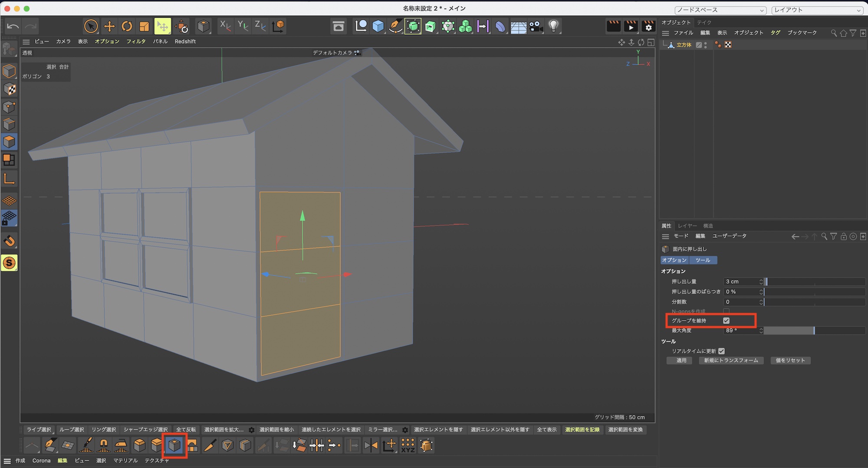Screen dimensions: 868x468
Task: Toggle the X axis lock icon
Action: point(225,26)
